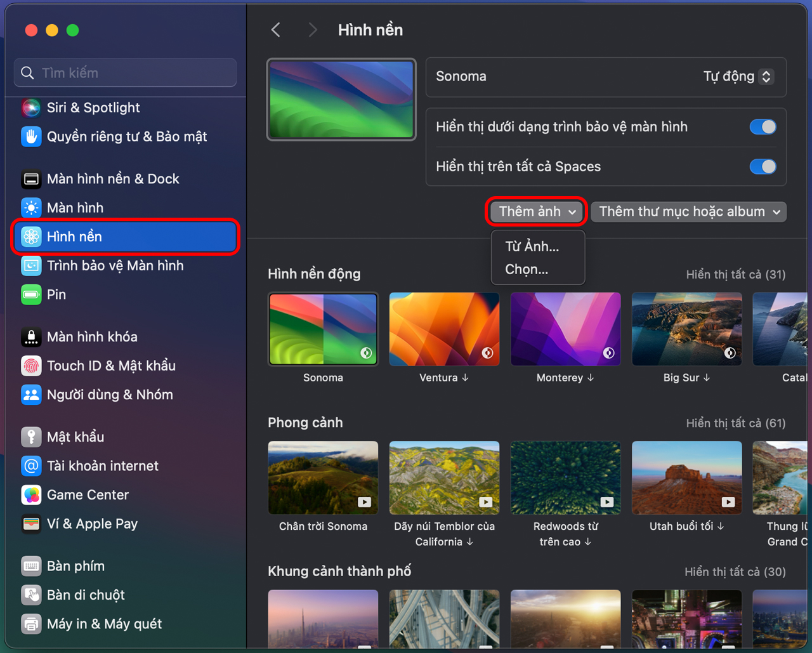The height and width of the screenshot is (653, 812).
Task: Click the Utah buổi tối download arrow
Action: [721, 526]
